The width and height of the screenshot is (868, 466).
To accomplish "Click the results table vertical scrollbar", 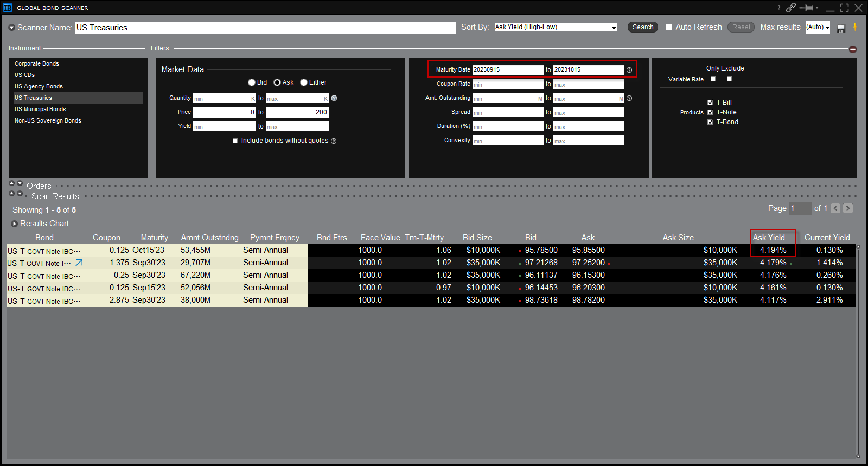I will 858,352.
